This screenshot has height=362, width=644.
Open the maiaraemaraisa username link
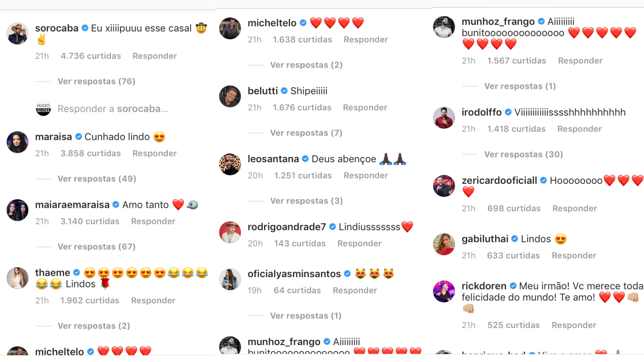tap(72, 205)
